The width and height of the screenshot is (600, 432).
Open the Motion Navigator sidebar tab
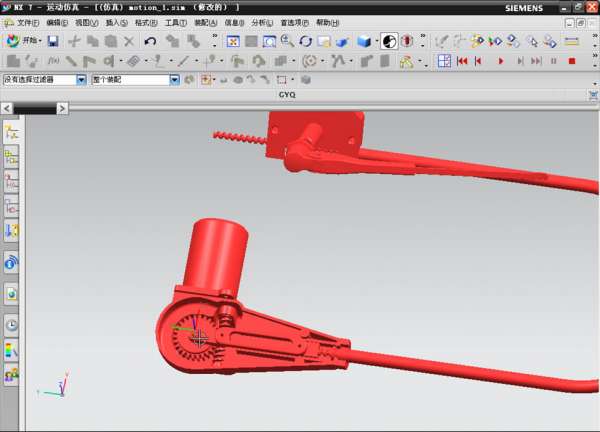(x=11, y=132)
